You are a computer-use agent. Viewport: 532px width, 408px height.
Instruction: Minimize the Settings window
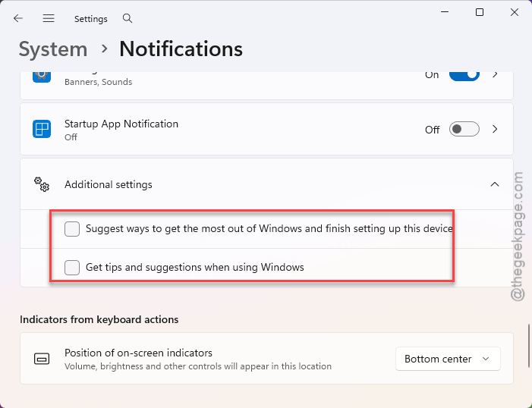coord(445,12)
